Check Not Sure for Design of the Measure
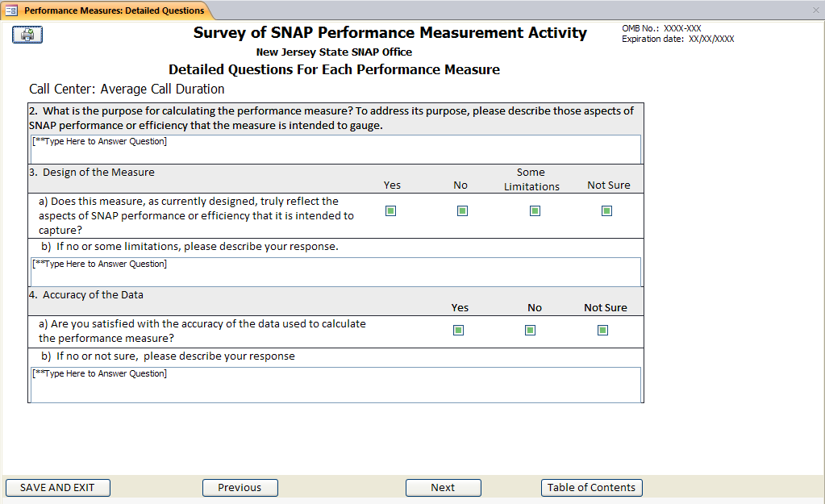The width and height of the screenshot is (825, 504). tap(606, 211)
